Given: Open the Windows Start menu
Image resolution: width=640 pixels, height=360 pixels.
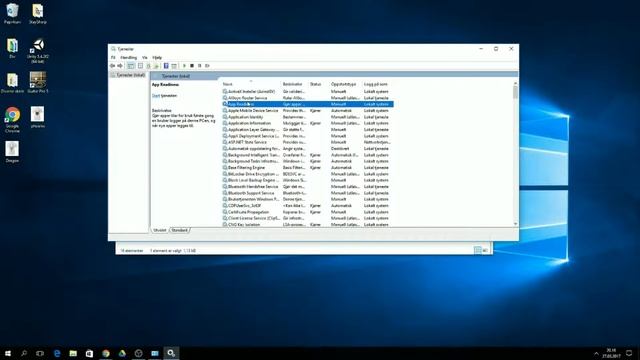Looking at the screenshot, I should point(8,353).
